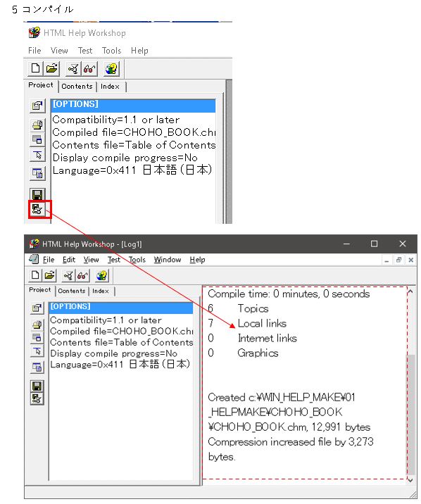Open the Window menu in the Log1 window
The image size is (421, 504).
tap(168, 260)
